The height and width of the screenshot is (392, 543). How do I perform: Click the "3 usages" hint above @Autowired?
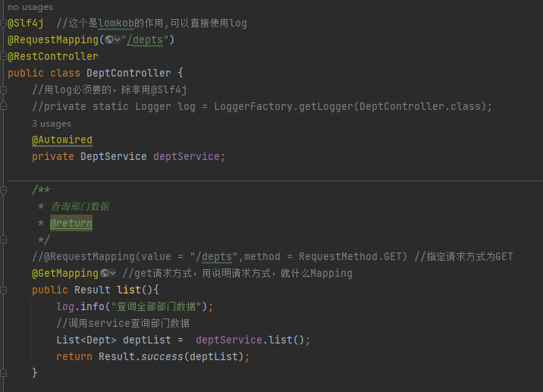point(52,124)
